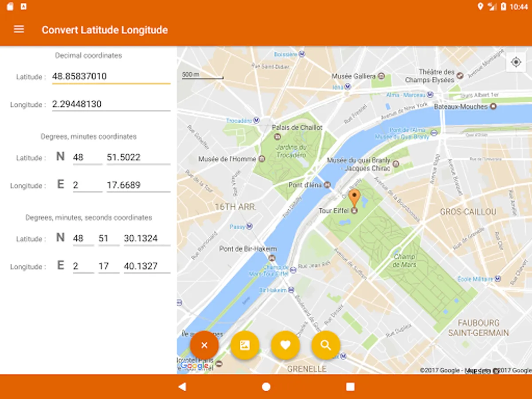Screen dimensions: 532x399
Task: Tap the latitude degrees field in degrees-minutes section
Action: (87, 157)
